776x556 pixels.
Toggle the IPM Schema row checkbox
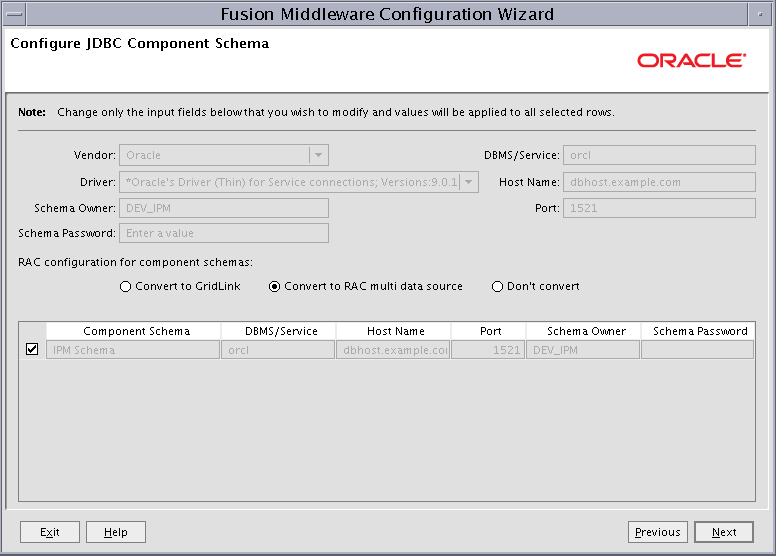pyautogui.click(x=32, y=350)
